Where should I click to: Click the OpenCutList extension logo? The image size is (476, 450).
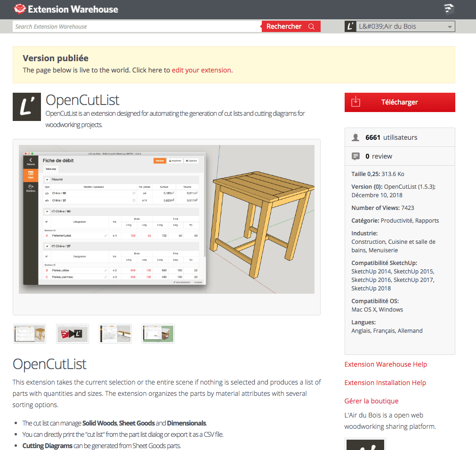(27, 107)
